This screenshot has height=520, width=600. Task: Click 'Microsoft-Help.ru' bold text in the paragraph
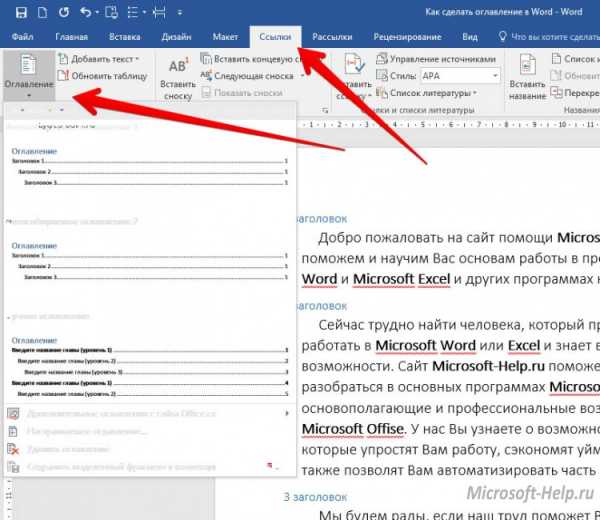click(x=488, y=366)
